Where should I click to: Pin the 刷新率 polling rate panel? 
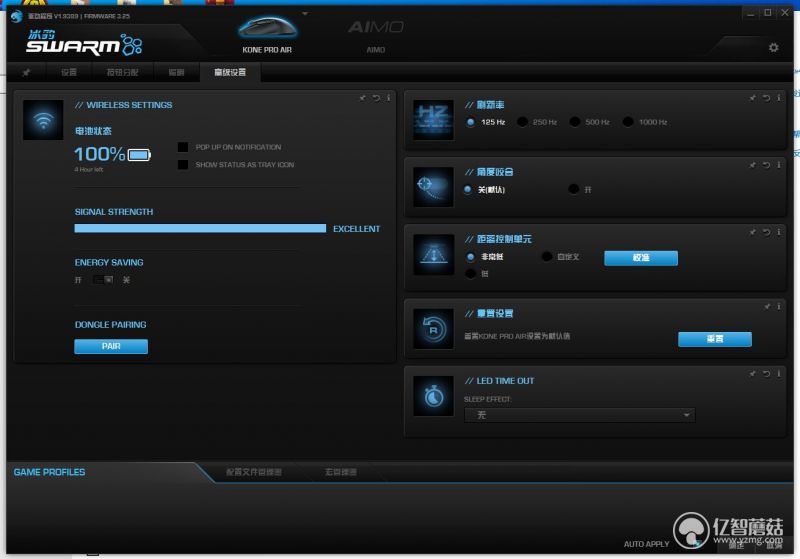click(x=753, y=98)
